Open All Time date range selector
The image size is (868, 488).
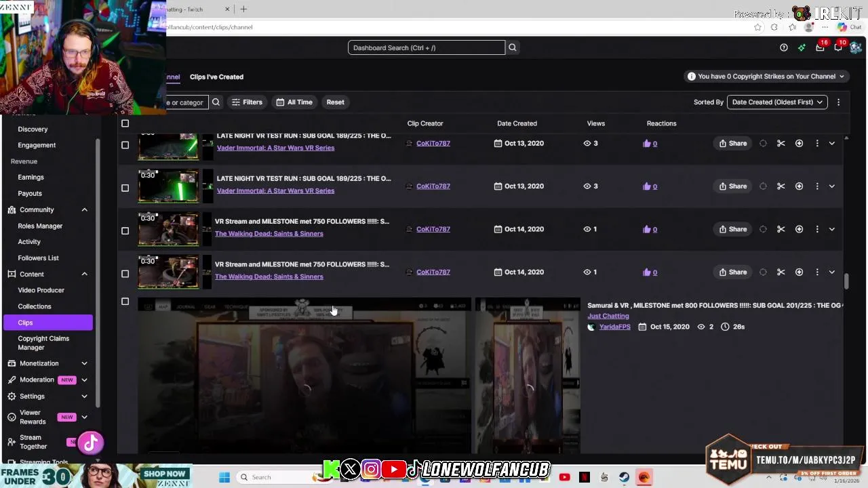[294, 102]
